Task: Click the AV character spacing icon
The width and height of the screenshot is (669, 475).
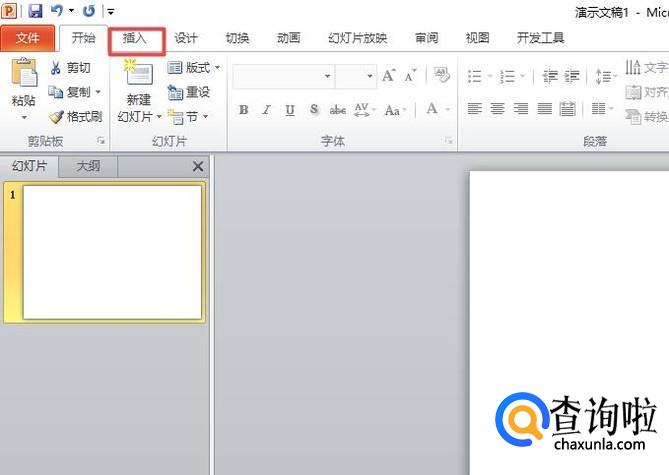Action: pos(362,110)
